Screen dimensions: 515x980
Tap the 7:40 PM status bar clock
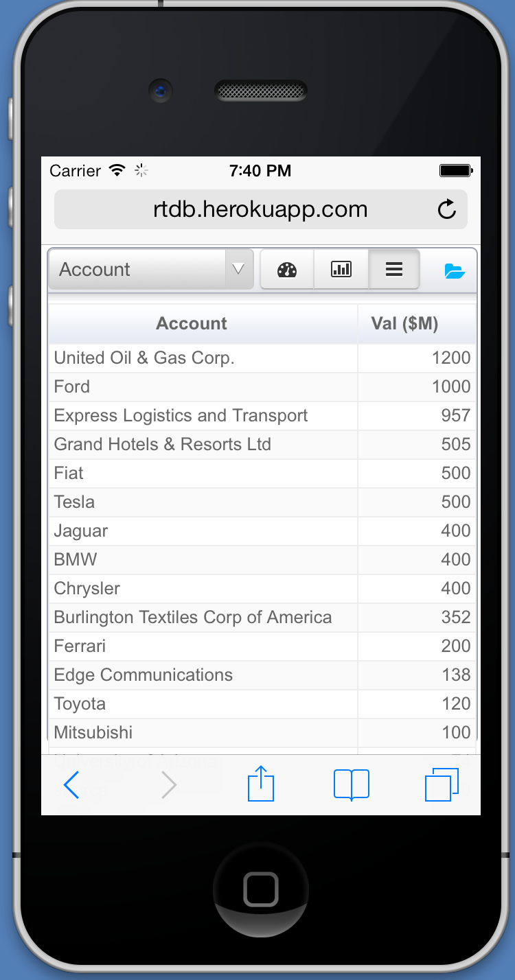tap(260, 171)
